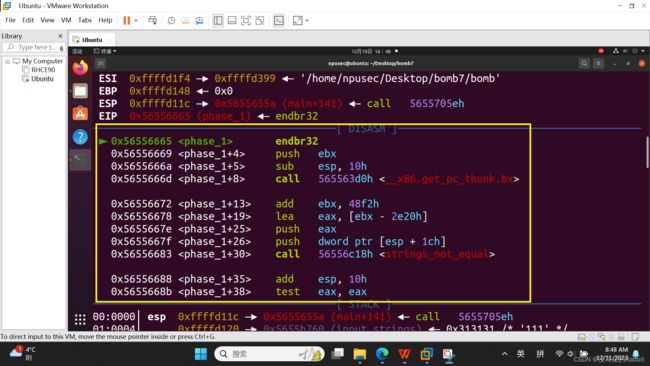The height and width of the screenshot is (366, 650).
Task: Open File Explorer from the taskbar
Action: tap(360, 354)
